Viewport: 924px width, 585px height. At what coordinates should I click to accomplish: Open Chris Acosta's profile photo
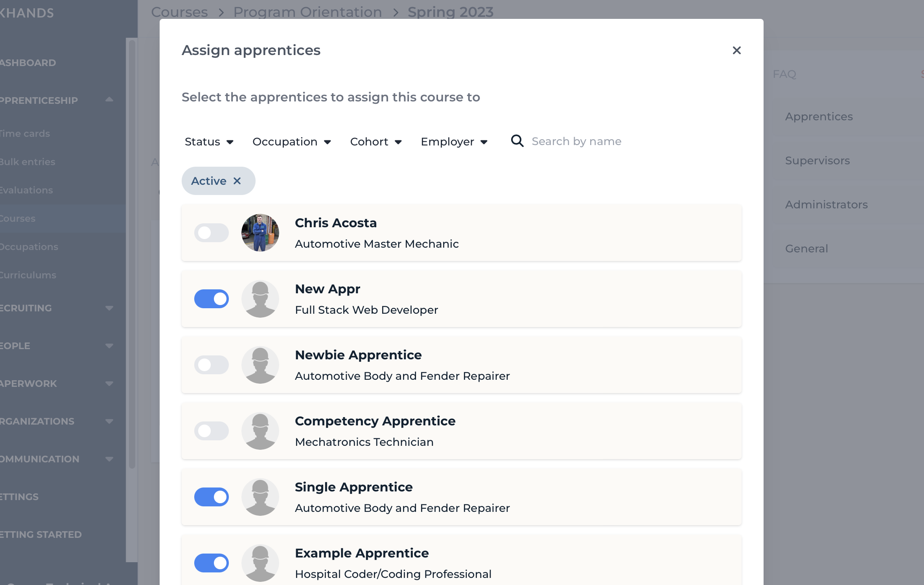tap(260, 233)
